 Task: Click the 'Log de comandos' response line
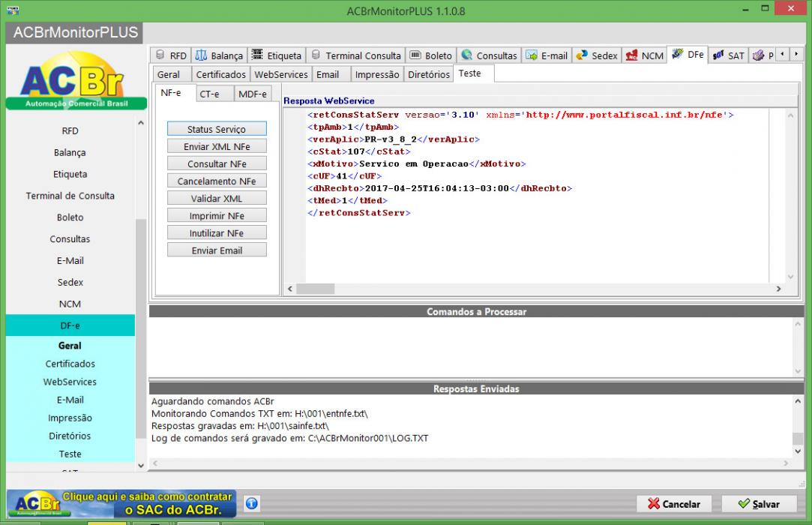(290, 439)
